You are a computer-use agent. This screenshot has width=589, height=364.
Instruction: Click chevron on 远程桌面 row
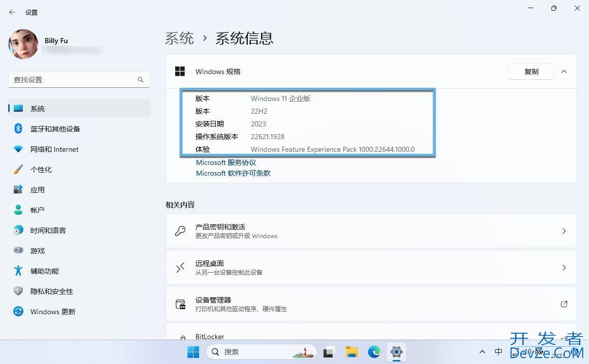click(x=564, y=268)
